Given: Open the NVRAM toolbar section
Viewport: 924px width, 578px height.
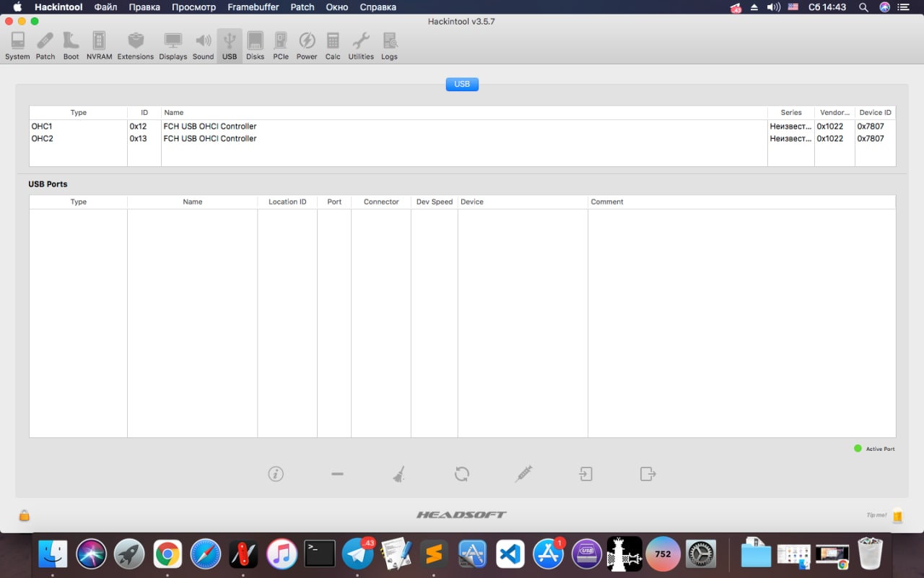Looking at the screenshot, I should click(99, 46).
